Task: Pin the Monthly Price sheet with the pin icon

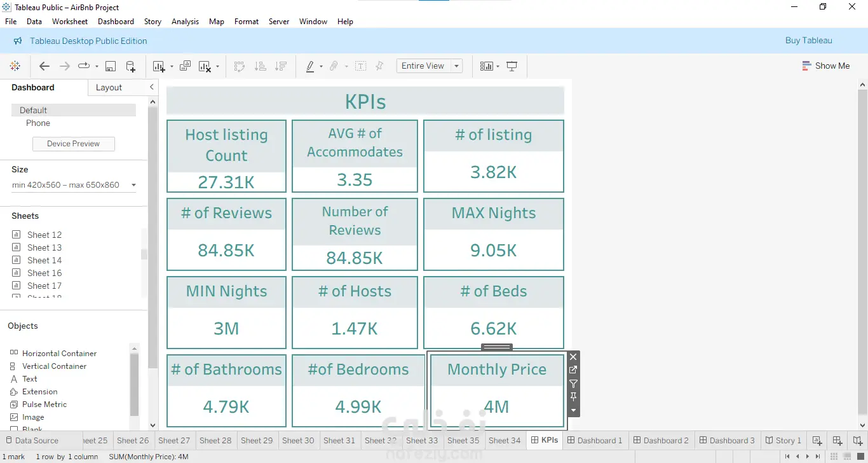Action: 573,397
